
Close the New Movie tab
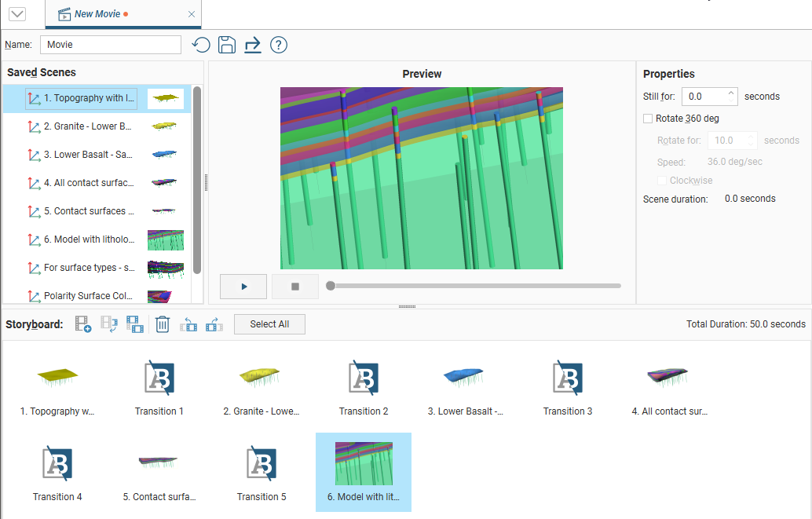(192, 14)
